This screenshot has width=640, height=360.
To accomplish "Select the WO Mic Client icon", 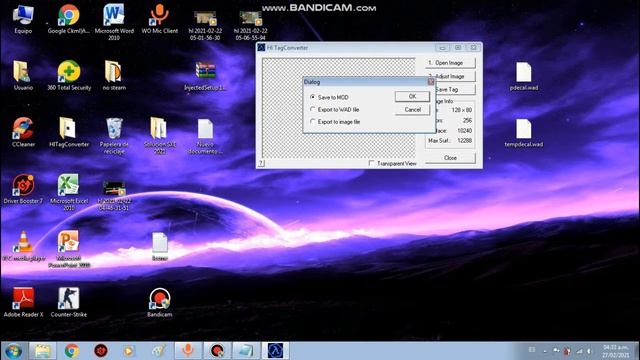I will 160,19.
